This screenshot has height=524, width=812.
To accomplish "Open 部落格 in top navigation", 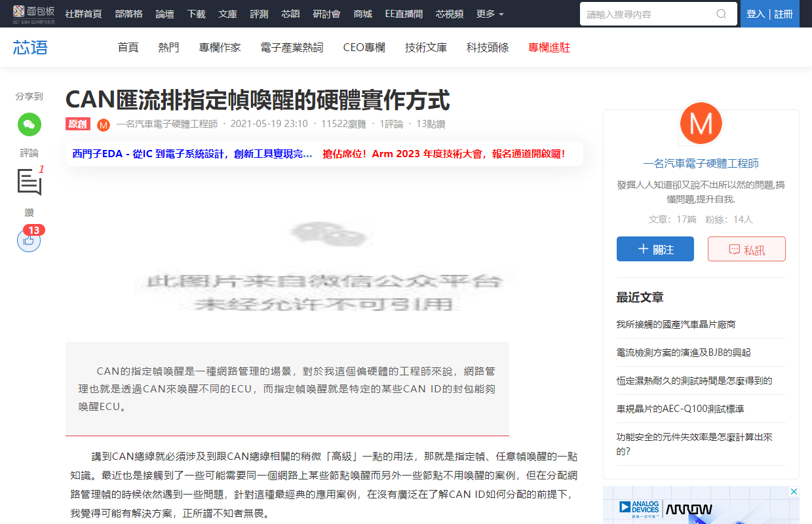I will tap(128, 14).
